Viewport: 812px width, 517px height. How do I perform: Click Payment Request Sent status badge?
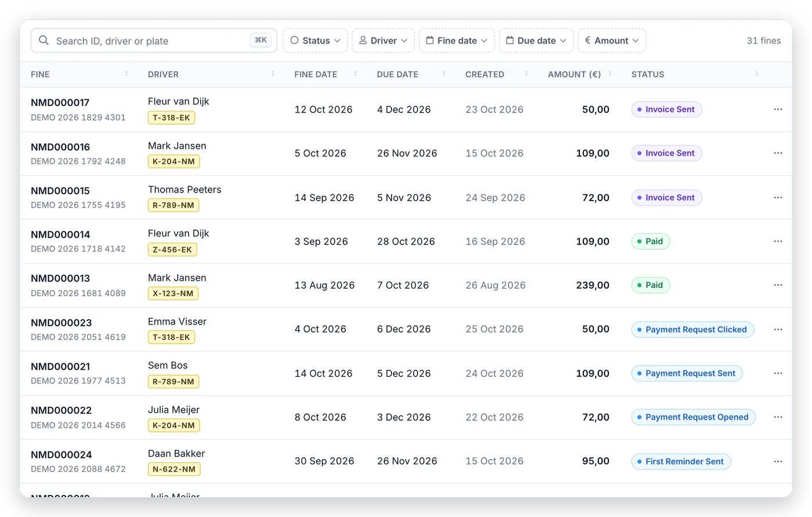(687, 373)
